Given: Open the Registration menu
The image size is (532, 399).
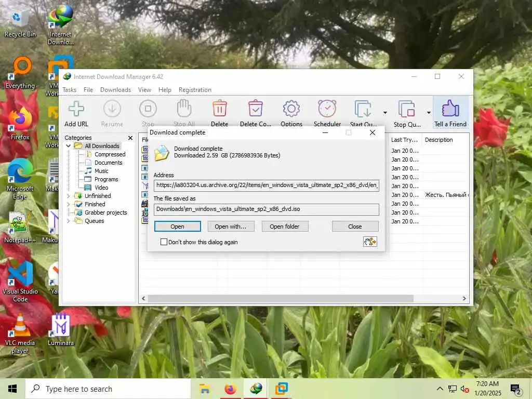Looking at the screenshot, I should (195, 89).
